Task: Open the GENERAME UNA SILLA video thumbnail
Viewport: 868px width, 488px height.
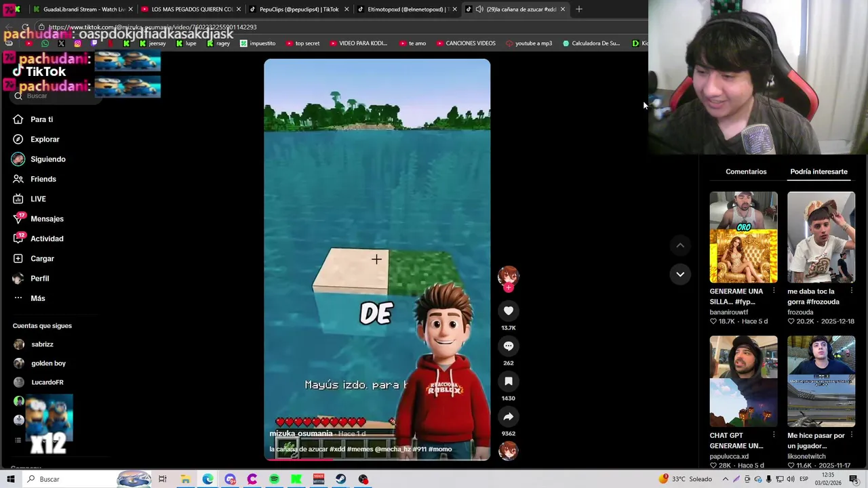Action: [x=743, y=237]
